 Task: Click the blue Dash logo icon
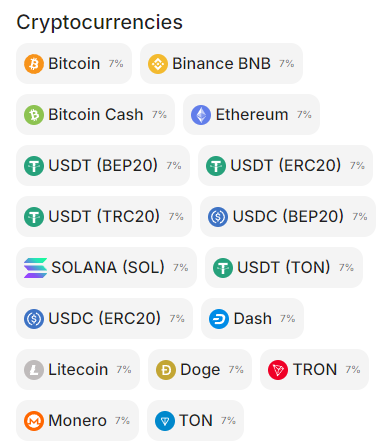pyautogui.click(x=219, y=319)
